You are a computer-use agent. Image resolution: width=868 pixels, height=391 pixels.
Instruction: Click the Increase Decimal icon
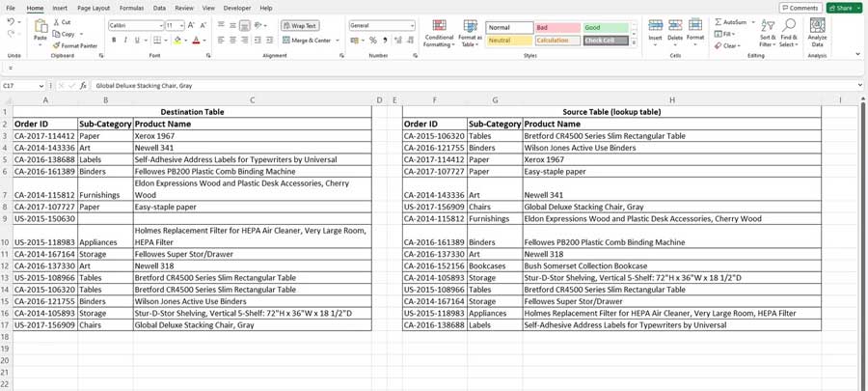pyautogui.click(x=397, y=41)
